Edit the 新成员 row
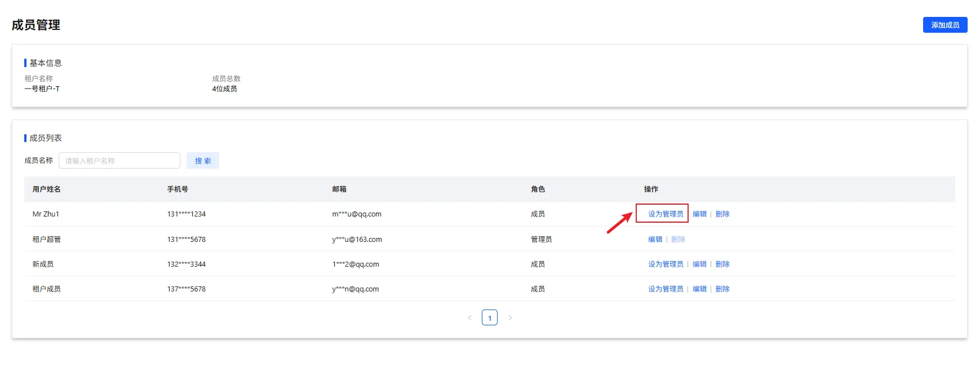Screen dimensions: 980x380 [x=699, y=264]
